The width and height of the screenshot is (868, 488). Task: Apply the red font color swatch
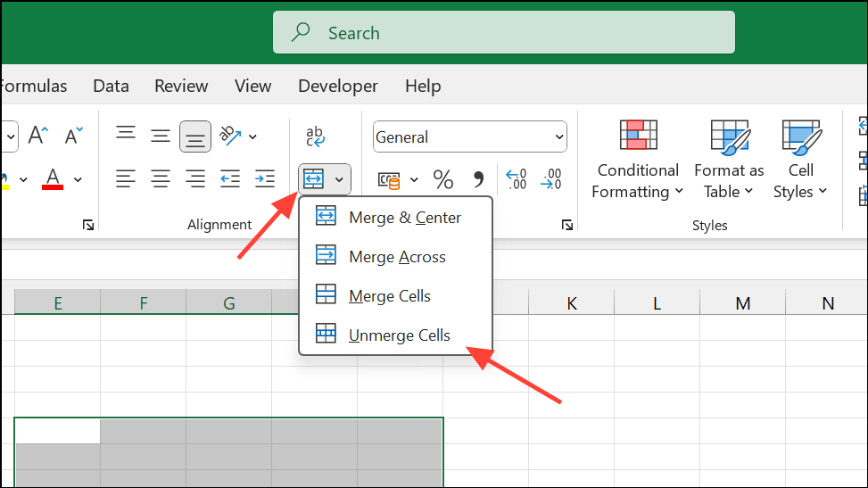(x=53, y=179)
